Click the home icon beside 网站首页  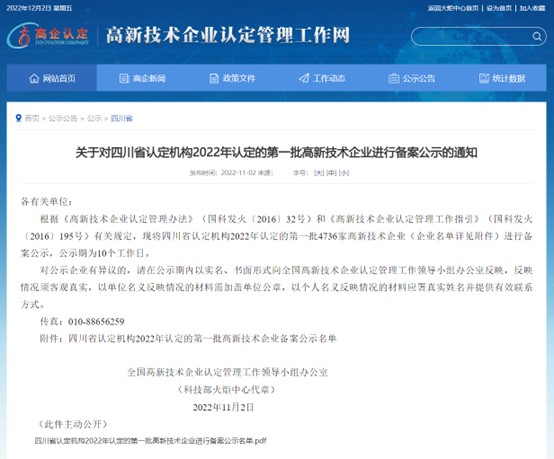click(34, 78)
